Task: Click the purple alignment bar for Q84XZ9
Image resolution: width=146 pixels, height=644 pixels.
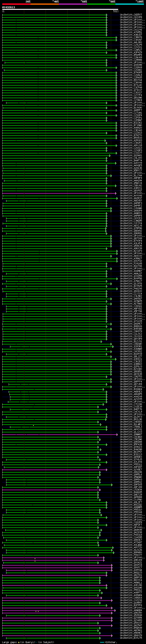Action: click(x=57, y=635)
